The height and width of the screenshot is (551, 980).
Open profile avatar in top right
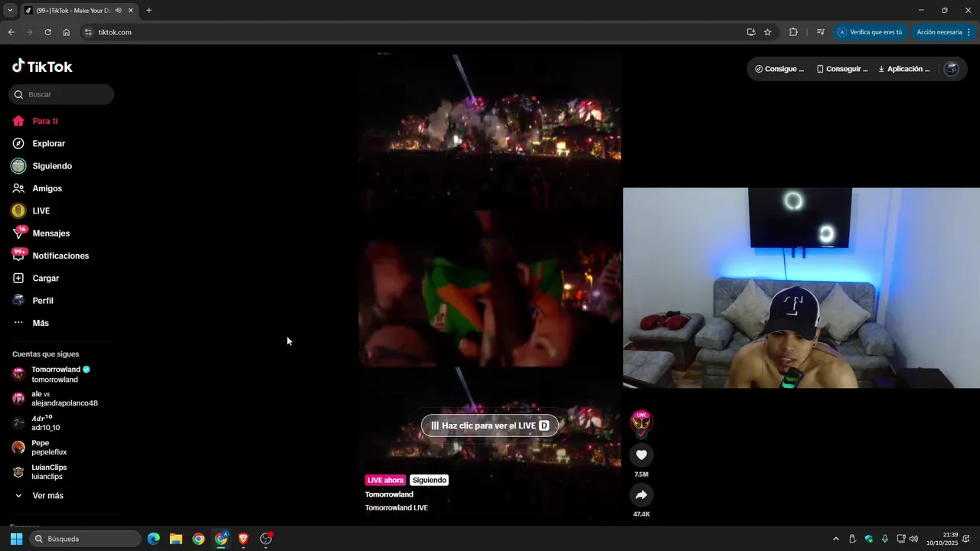pyautogui.click(x=952, y=69)
